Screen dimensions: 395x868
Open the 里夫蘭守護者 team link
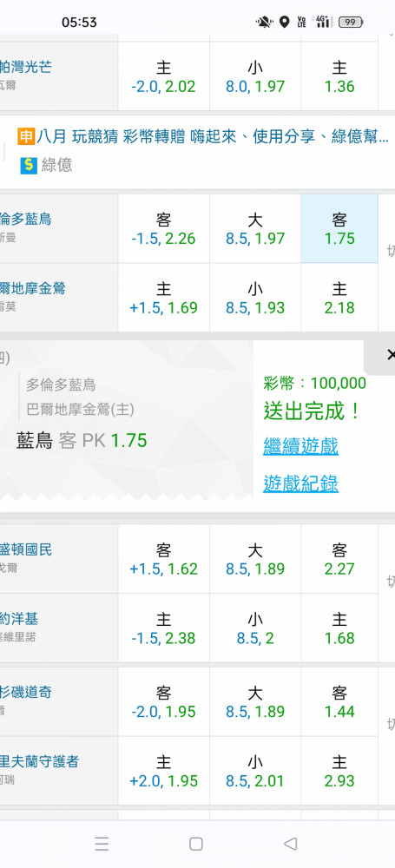[40, 761]
